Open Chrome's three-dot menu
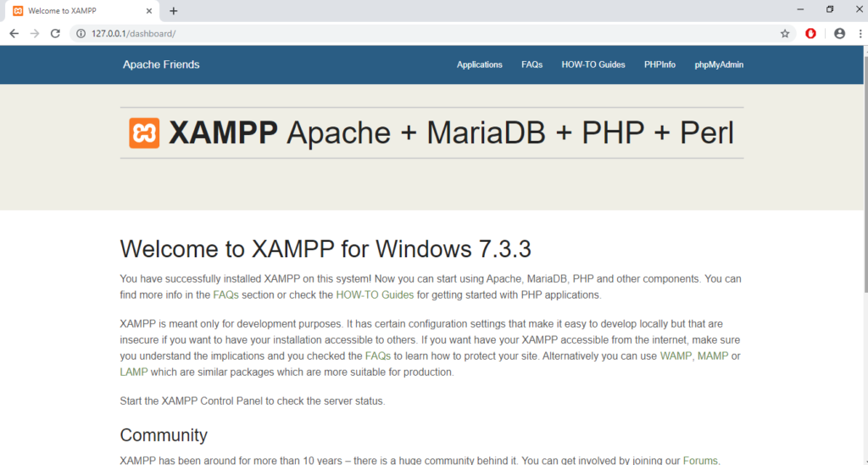This screenshot has height=465, width=868. pyautogui.click(x=860, y=34)
